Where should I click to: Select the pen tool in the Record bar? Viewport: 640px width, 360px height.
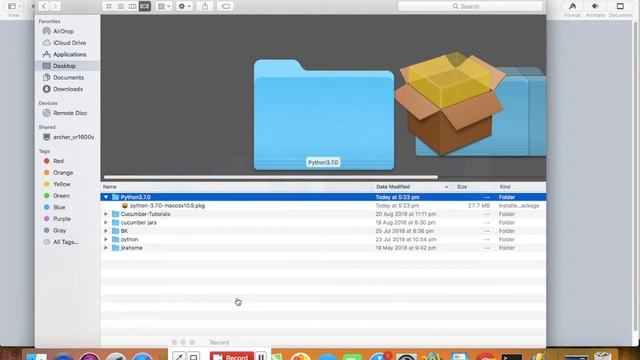coord(178,356)
